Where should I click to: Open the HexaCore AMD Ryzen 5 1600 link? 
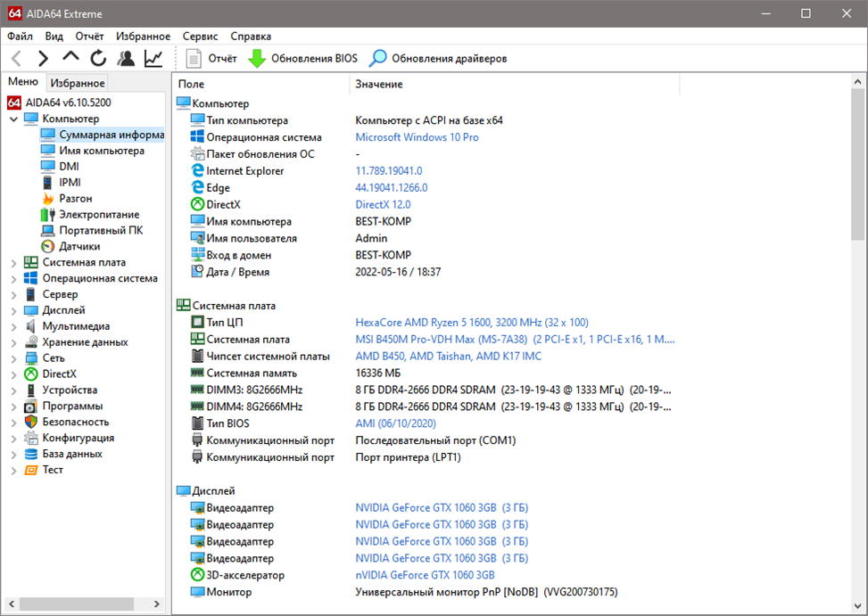472,323
